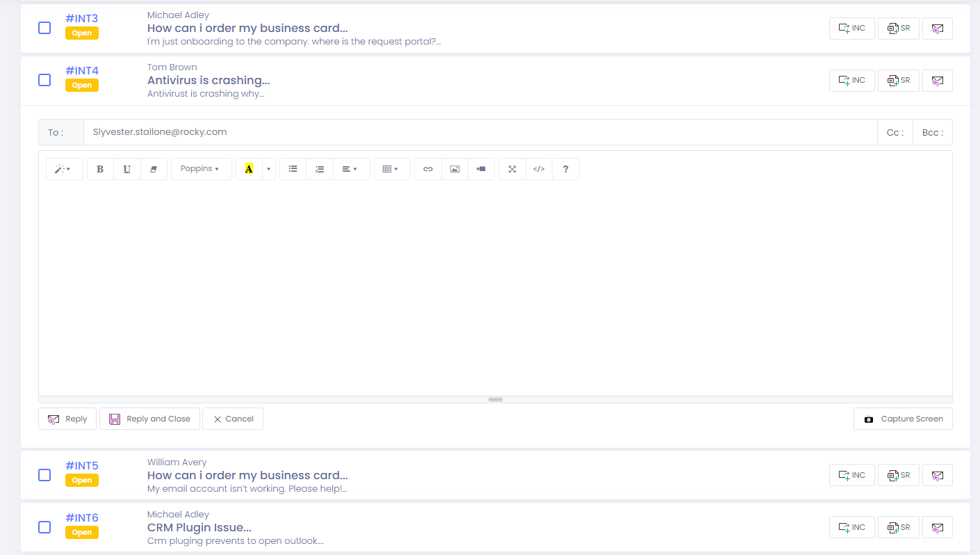Expand the paragraph alignment dropdown
This screenshot has height=555, width=980.
[x=350, y=169]
